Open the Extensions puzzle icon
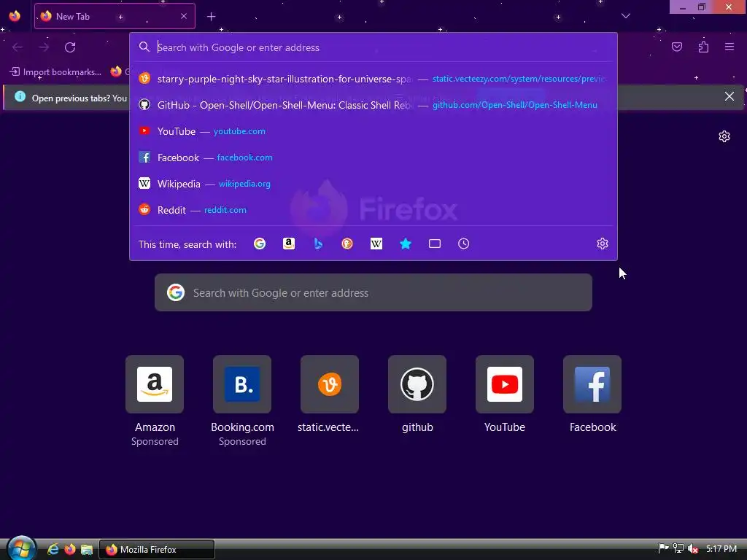This screenshot has height=560, width=747. point(703,47)
